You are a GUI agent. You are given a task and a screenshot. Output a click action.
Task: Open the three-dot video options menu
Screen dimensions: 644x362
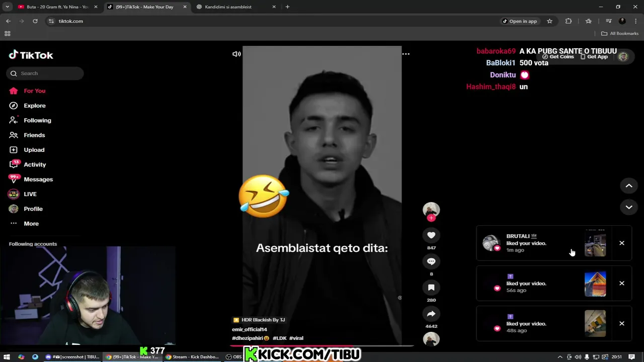(406, 54)
